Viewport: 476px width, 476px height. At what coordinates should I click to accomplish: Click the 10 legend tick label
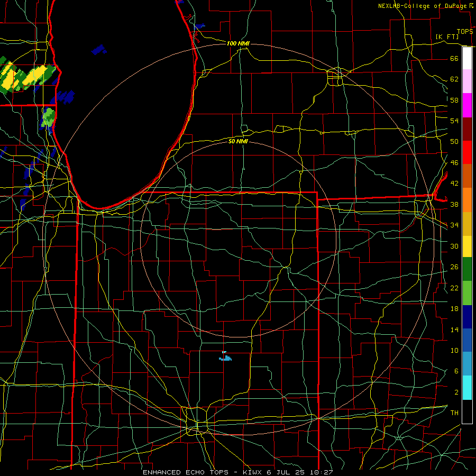click(x=454, y=350)
